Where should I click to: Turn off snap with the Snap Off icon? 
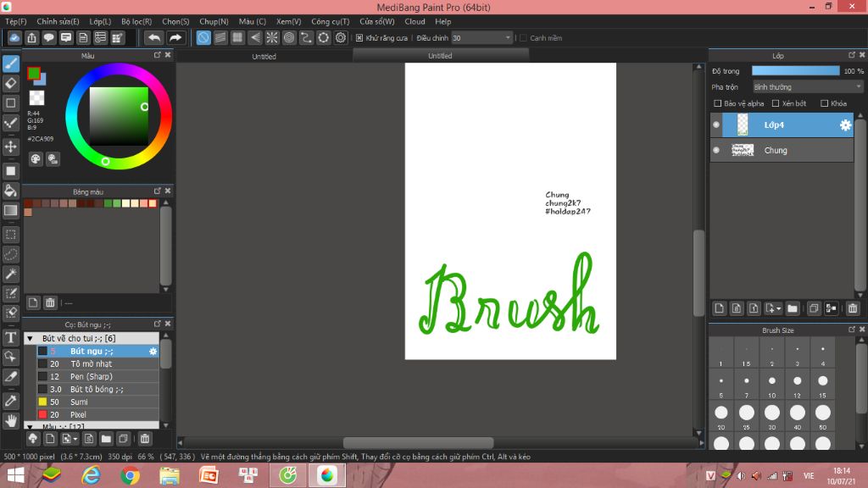203,37
